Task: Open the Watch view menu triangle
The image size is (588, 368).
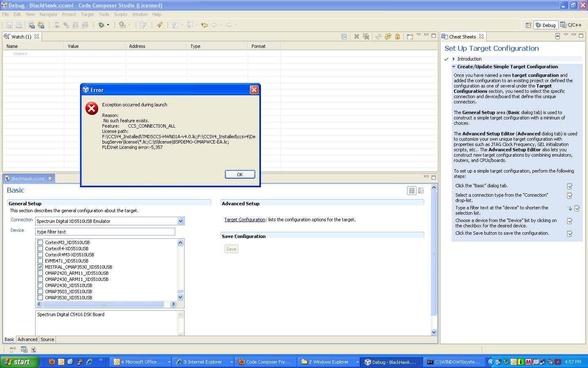Action: 419,35
